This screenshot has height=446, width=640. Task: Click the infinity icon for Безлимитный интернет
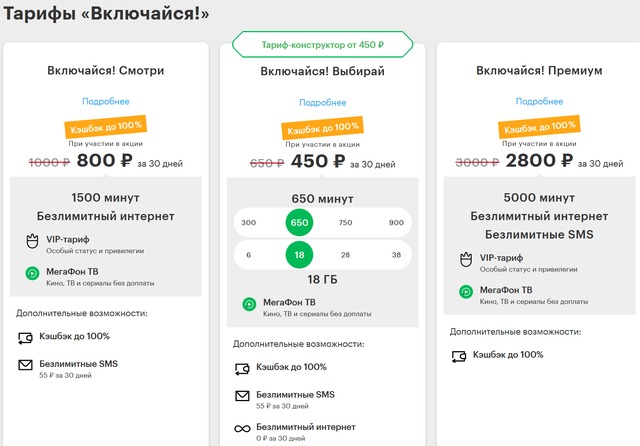coord(242,428)
